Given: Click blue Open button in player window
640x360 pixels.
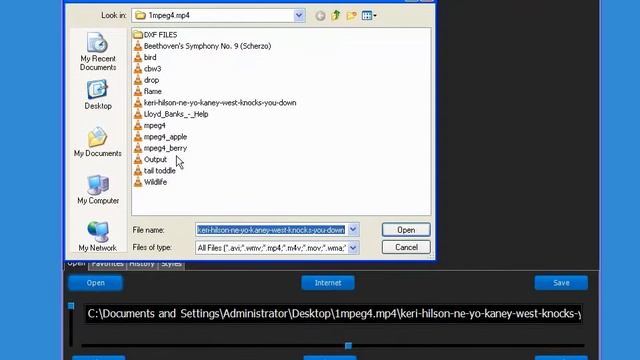Looking at the screenshot, I should click(96, 283).
